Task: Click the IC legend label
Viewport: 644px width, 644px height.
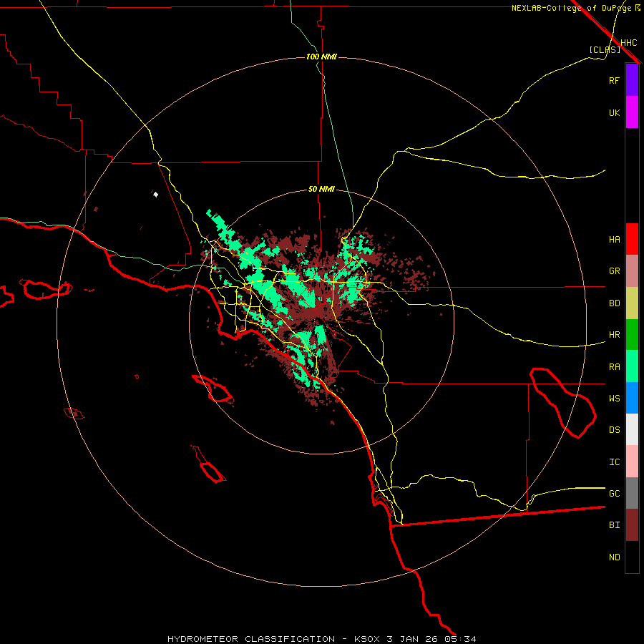Action: [614, 462]
